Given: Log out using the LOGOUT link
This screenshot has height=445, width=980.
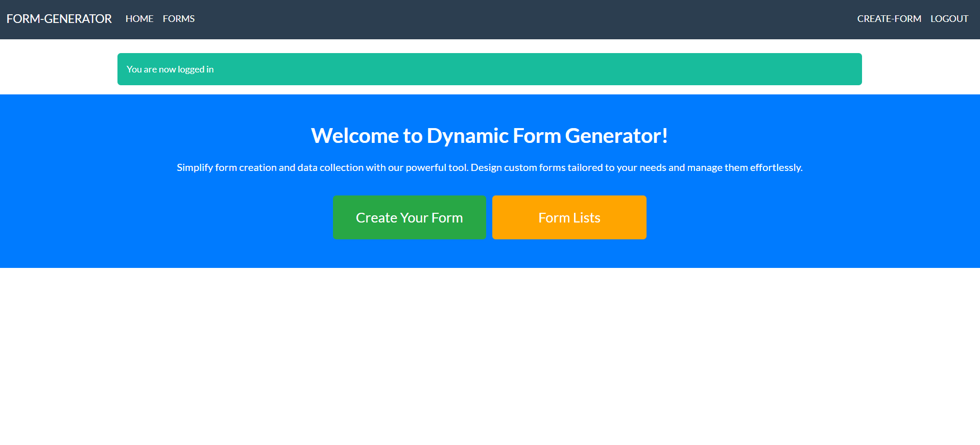Looking at the screenshot, I should (x=949, y=19).
